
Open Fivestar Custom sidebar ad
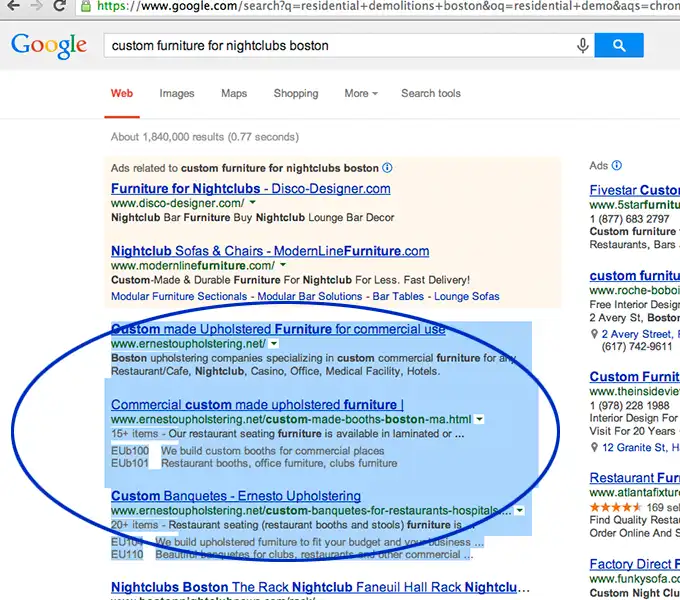pos(634,190)
